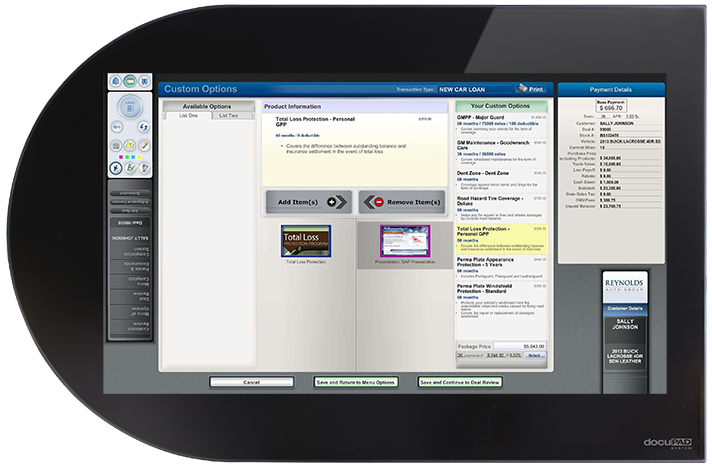Click the Package Price value field

coord(519,346)
